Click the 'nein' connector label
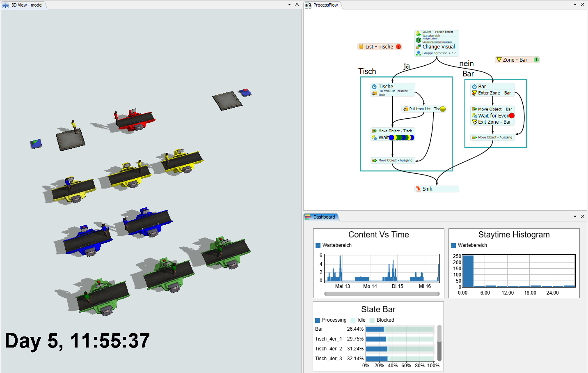The height and width of the screenshot is (373, 588). [467, 64]
